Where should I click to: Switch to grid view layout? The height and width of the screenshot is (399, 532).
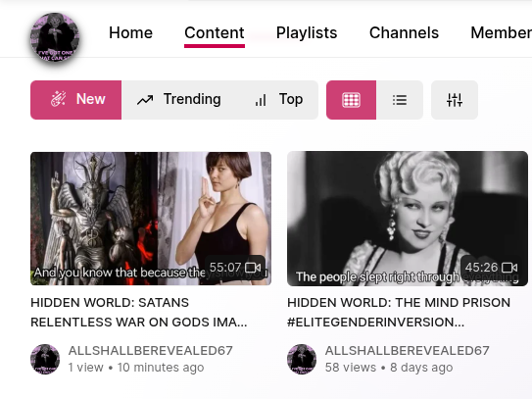click(351, 100)
